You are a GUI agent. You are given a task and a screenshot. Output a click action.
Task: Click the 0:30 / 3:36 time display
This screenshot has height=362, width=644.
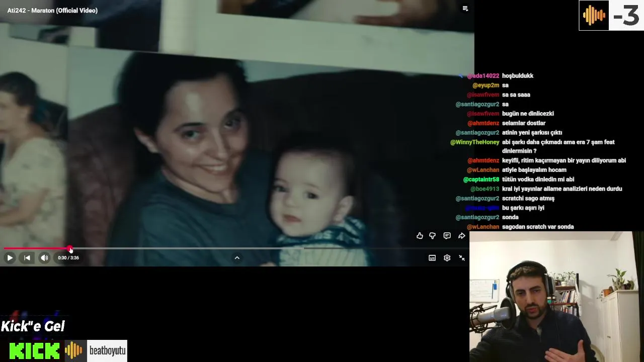coord(68,258)
